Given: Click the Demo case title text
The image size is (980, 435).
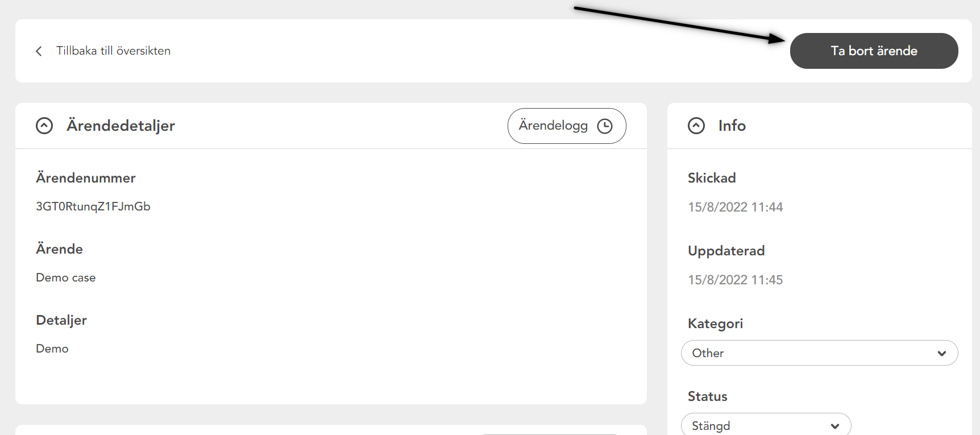Looking at the screenshot, I should [66, 277].
